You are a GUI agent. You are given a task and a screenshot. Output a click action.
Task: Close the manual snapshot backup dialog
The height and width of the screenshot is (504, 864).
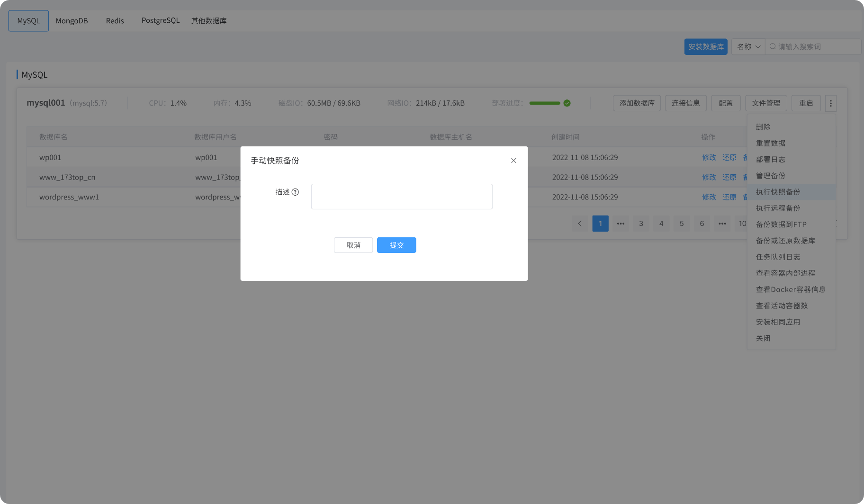coord(513,161)
